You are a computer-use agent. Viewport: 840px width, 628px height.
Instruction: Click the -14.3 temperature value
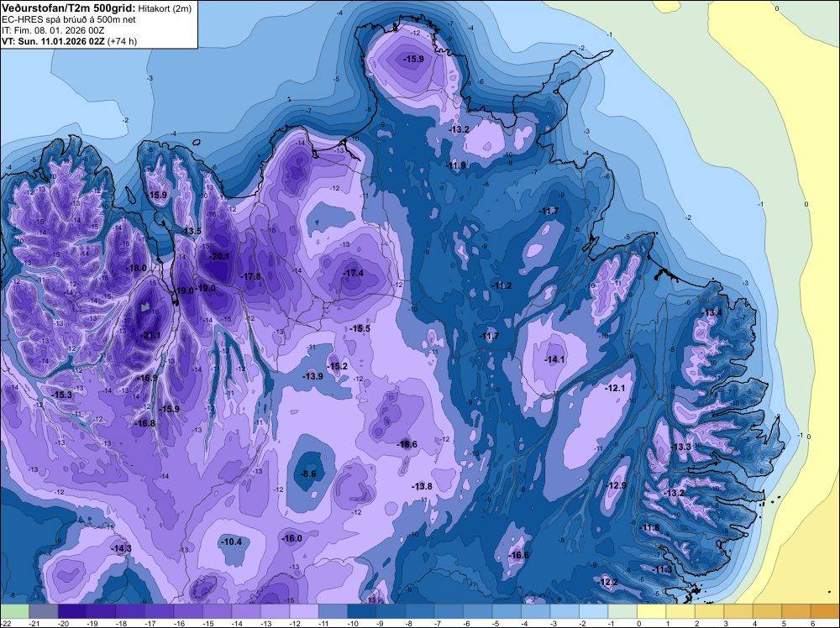click(121, 549)
